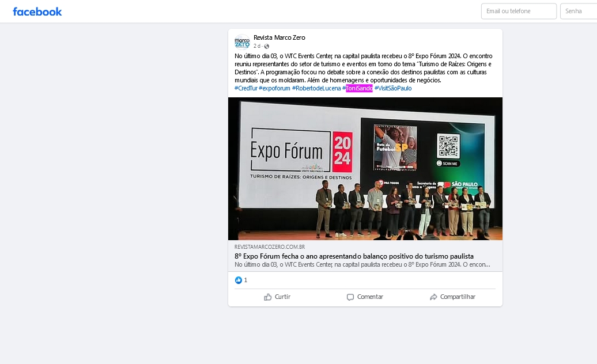The height and width of the screenshot is (364, 597).
Task: Open the #expoforum hashtag
Action: tap(274, 88)
